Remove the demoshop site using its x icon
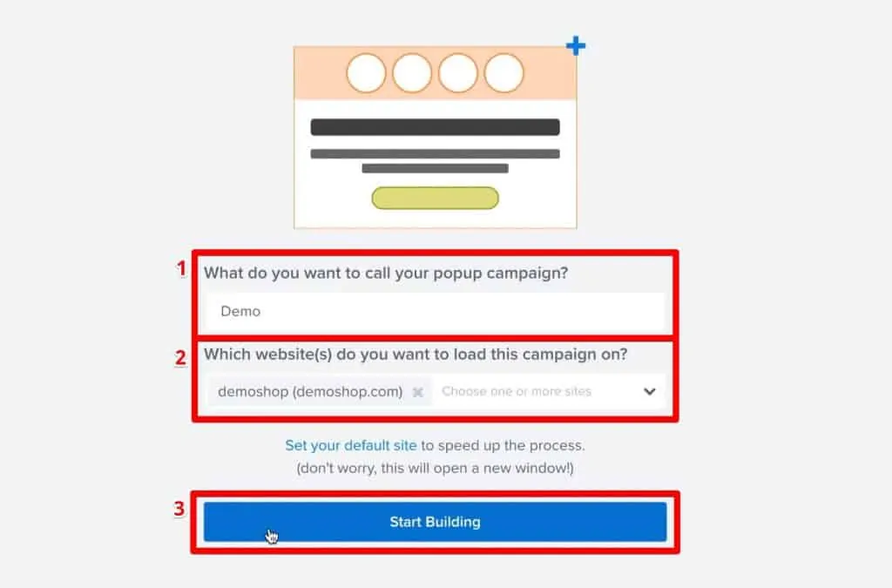The height and width of the screenshot is (588, 892). (417, 391)
